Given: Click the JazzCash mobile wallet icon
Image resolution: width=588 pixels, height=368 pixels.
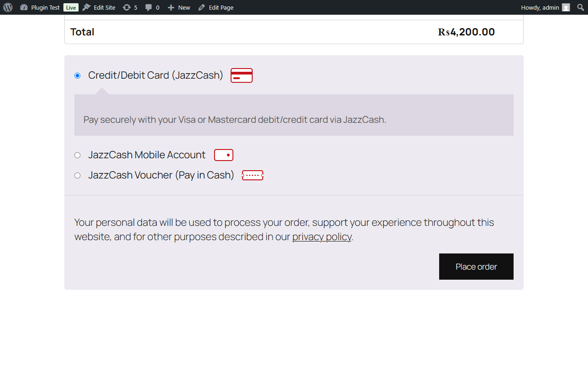Looking at the screenshot, I should click(224, 155).
